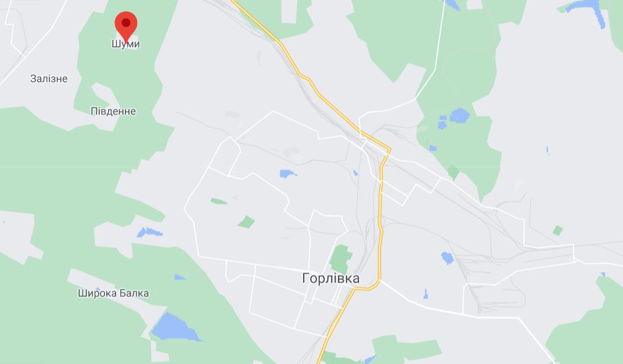Select the tiny blue pond north of Широка Балка lake
623x364 pixels.
pos(179,277)
